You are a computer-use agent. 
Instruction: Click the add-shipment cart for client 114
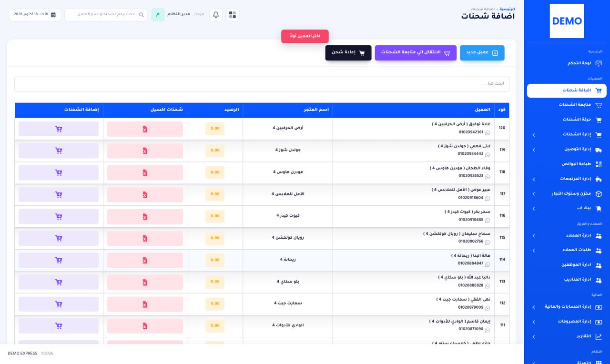click(59, 260)
